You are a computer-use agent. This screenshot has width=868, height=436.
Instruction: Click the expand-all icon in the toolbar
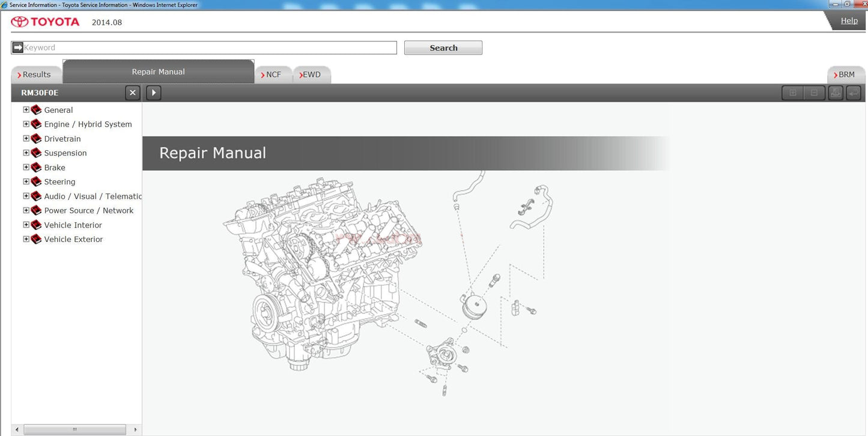point(792,93)
